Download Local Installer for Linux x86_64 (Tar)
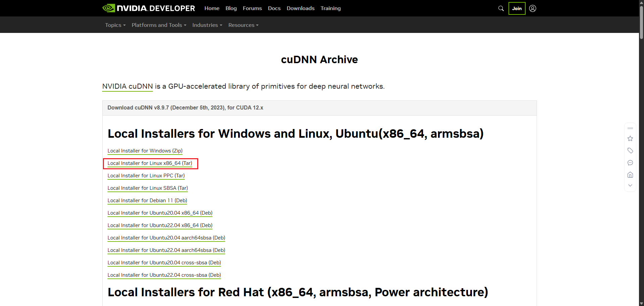Viewport: 644px width, 306px height. (x=150, y=163)
